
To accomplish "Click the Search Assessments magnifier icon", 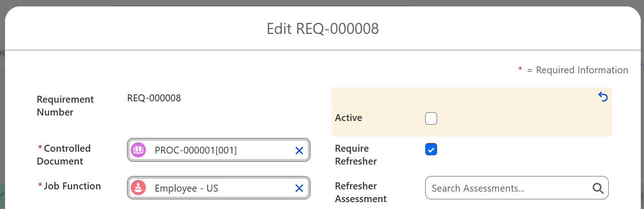I will coord(598,188).
